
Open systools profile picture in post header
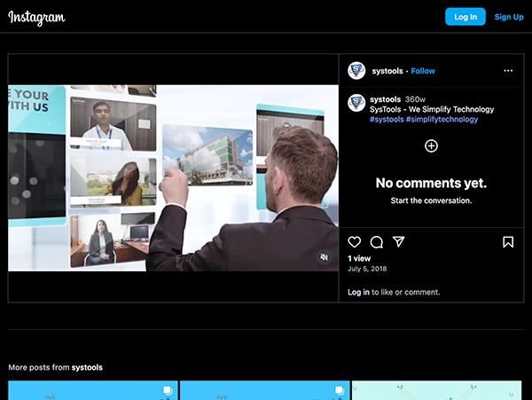point(356,71)
